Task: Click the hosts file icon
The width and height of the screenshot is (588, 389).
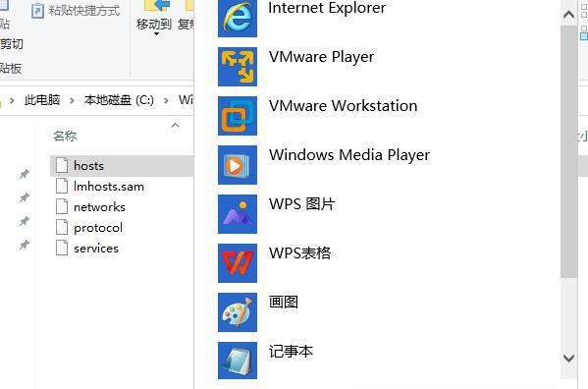Action: pos(62,165)
